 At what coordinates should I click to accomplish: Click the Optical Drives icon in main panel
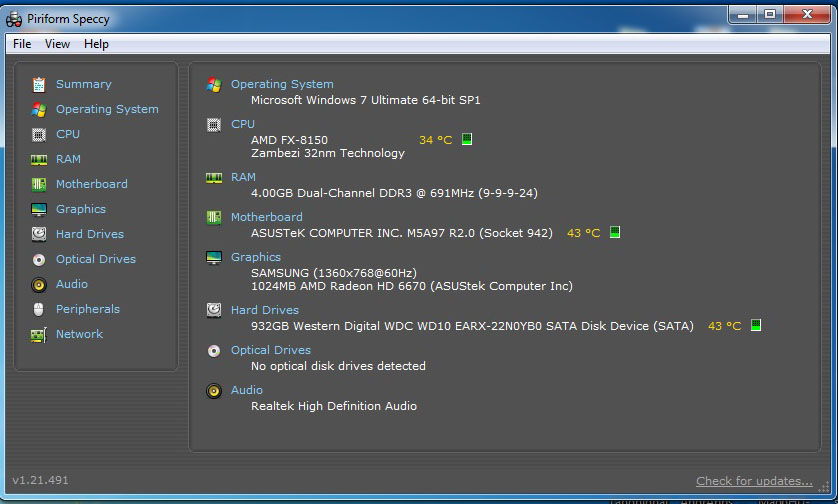(214, 351)
